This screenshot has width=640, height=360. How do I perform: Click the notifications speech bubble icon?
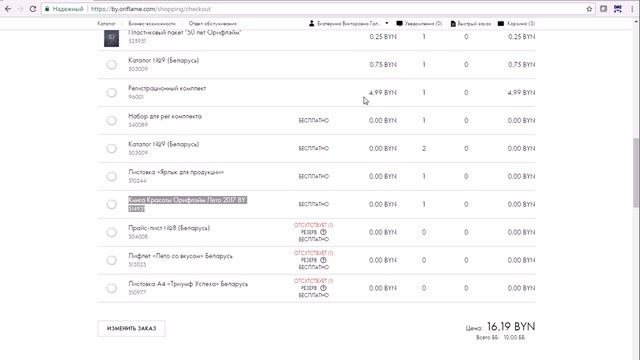tap(399, 23)
